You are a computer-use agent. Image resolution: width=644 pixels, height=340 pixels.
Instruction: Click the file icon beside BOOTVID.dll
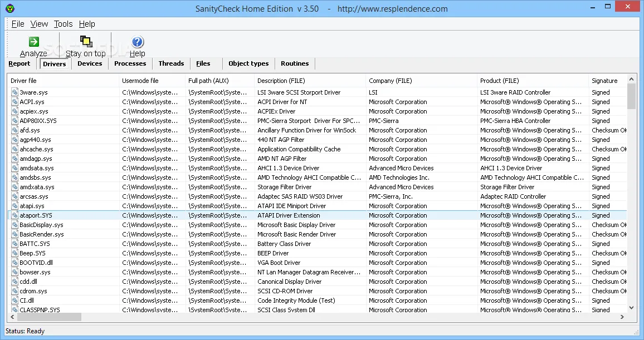[15, 262]
